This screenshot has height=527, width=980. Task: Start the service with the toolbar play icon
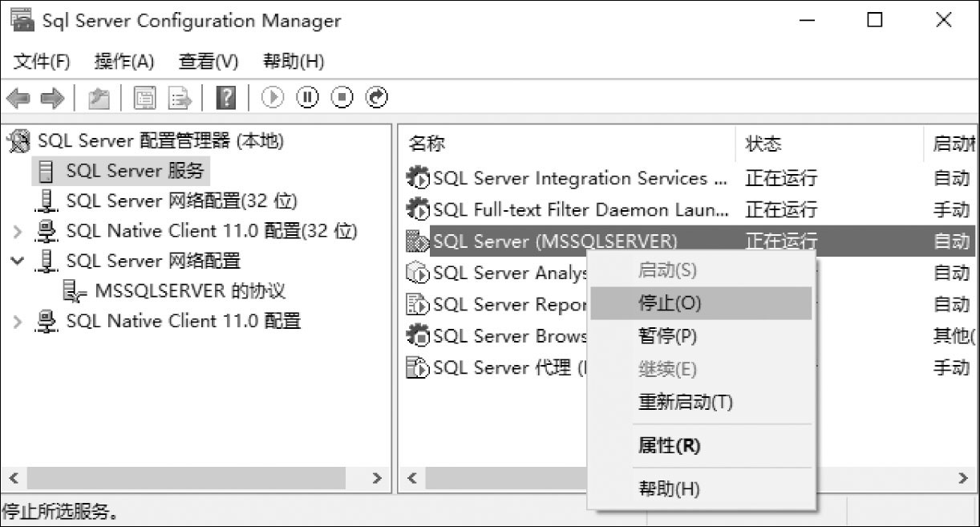(273, 98)
